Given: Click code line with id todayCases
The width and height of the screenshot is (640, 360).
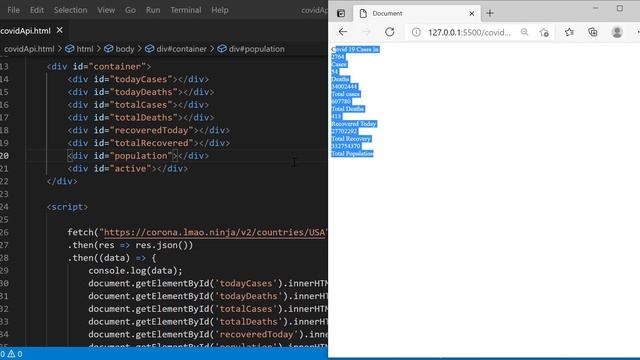Looking at the screenshot, I should (138, 79).
